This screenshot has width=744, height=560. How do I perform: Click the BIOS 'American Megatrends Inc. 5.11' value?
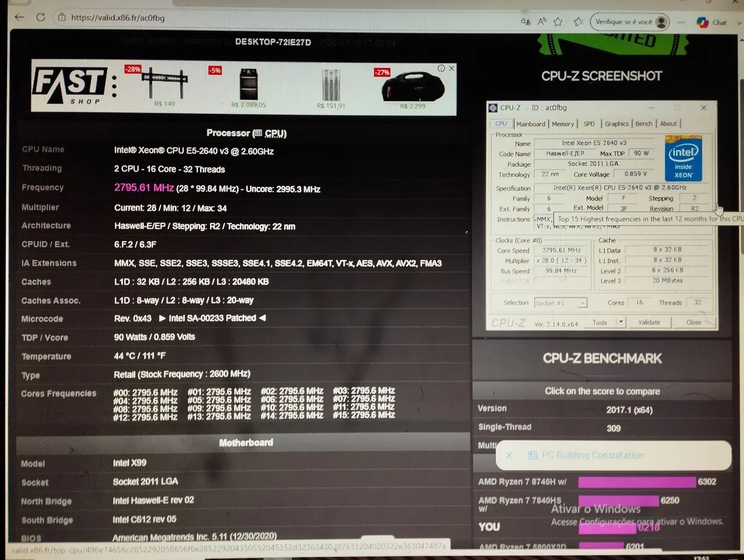[195, 537]
